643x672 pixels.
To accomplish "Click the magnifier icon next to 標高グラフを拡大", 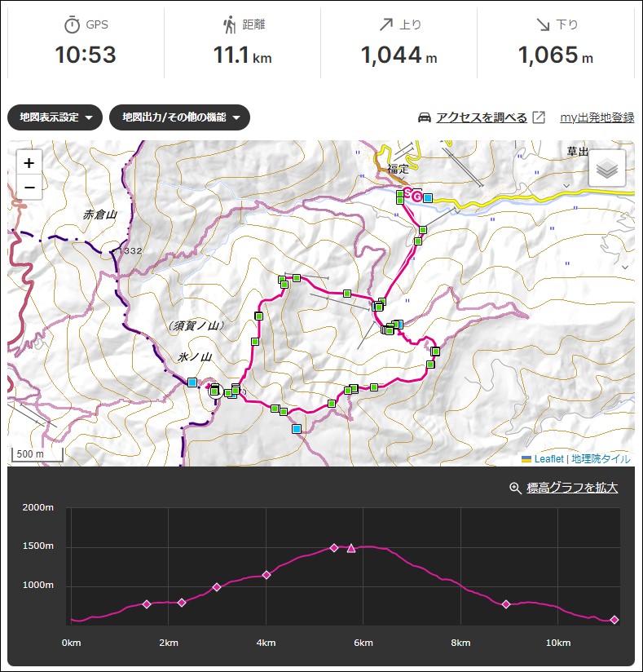I will [515, 488].
